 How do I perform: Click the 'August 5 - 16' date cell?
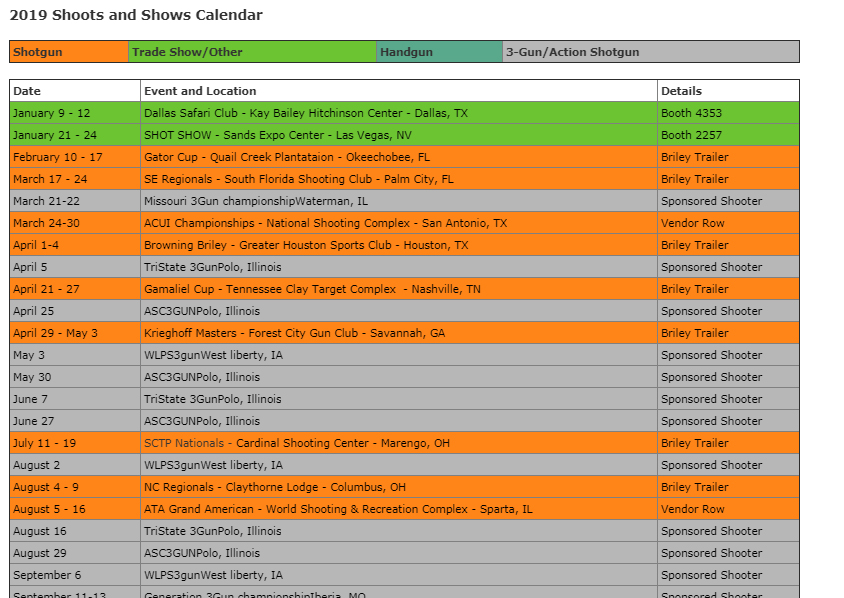75,510
